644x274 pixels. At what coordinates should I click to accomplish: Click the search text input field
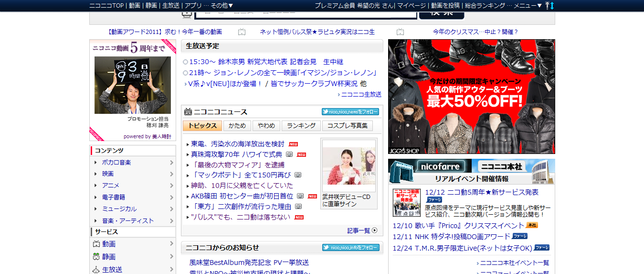[x=306, y=15]
